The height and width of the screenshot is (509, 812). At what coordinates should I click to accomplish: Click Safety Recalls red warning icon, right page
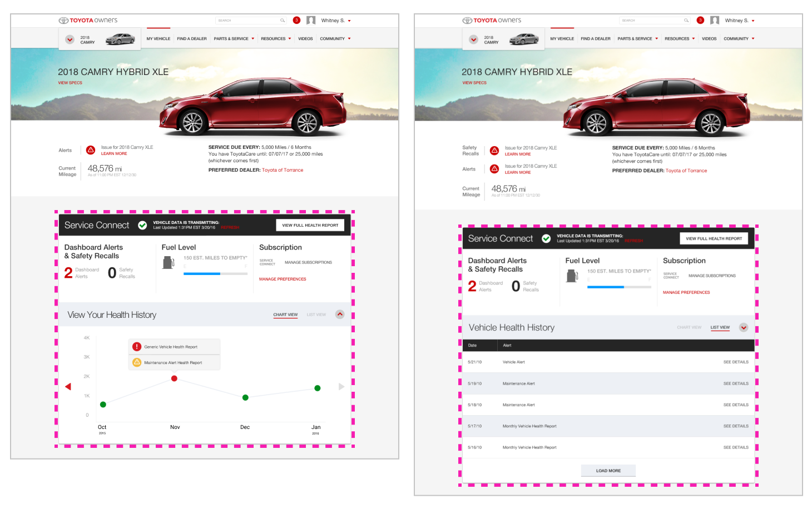494,151
